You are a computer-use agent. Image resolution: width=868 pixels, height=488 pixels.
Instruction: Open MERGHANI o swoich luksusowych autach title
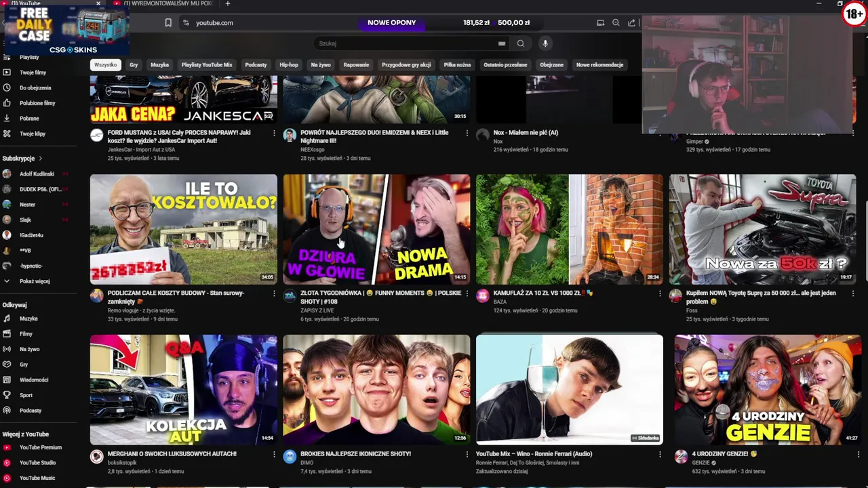[172, 454]
